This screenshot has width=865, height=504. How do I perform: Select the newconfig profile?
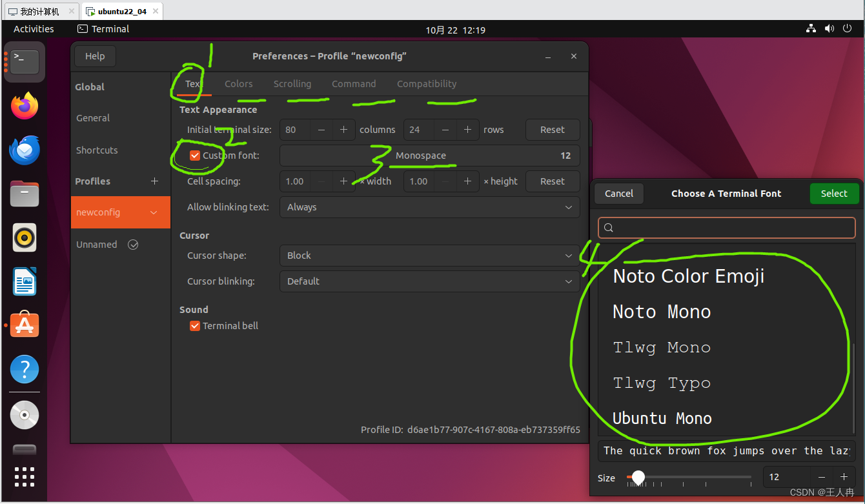(x=120, y=212)
